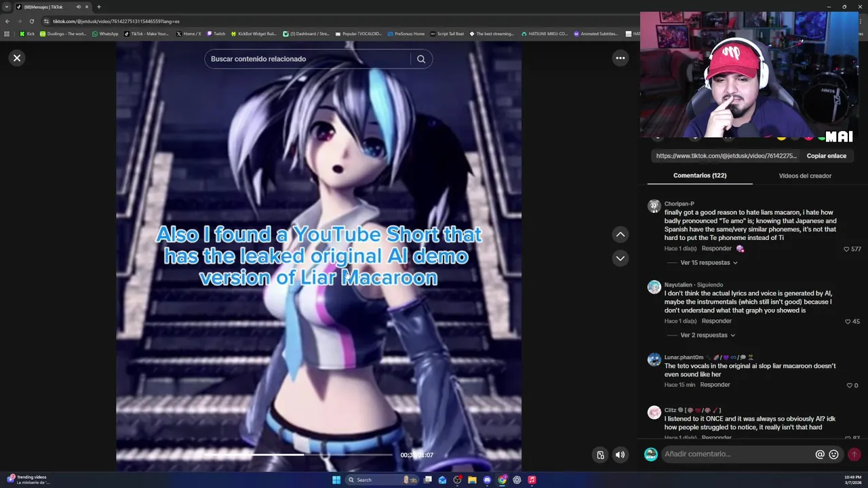Click Responder under Nayutalien's comment
This screenshot has height=488, width=868.
pos(716,321)
